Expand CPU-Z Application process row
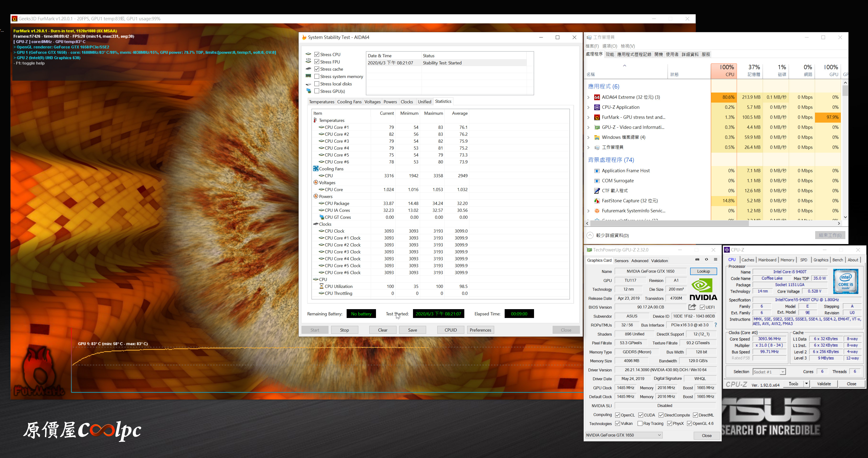Screen dimensions: 868x458 coord(588,107)
